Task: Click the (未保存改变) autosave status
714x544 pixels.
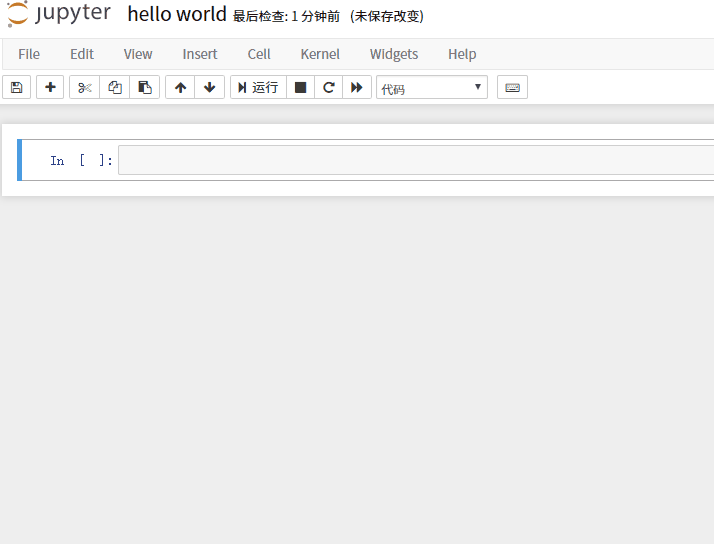Action: coord(387,16)
